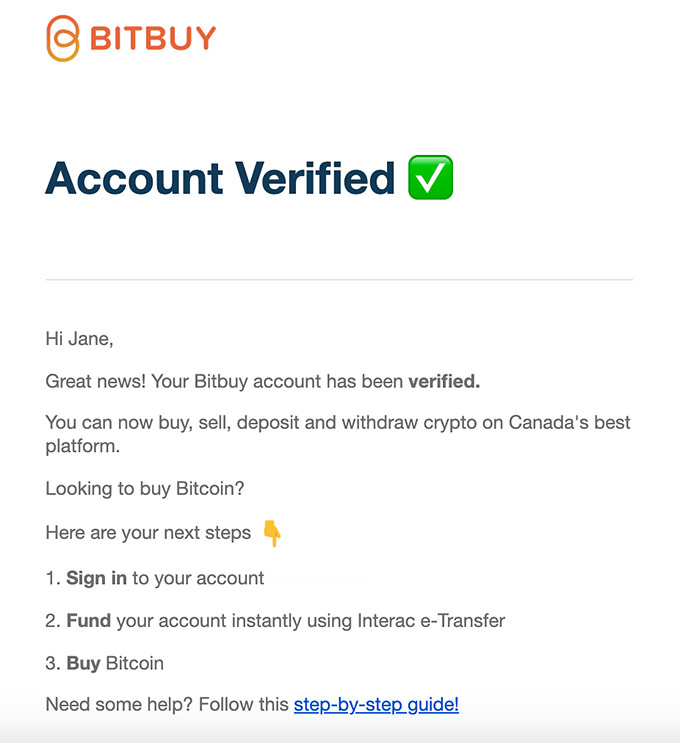Click the bold "Buy" text

[x=84, y=663]
